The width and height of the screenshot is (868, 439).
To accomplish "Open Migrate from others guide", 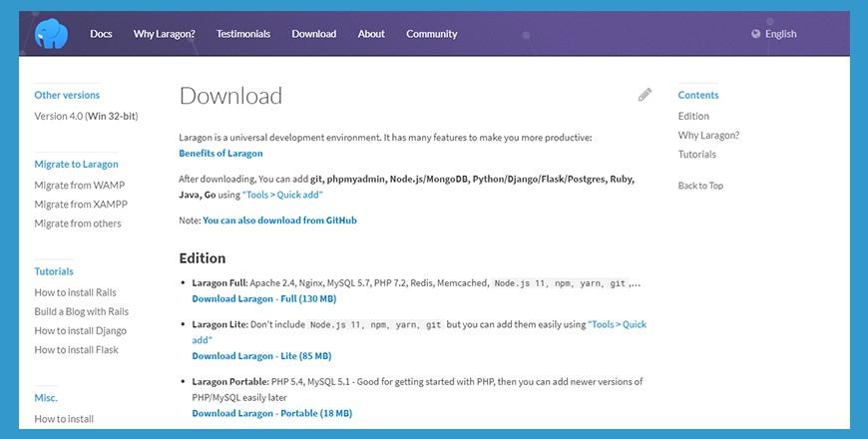I will (78, 223).
